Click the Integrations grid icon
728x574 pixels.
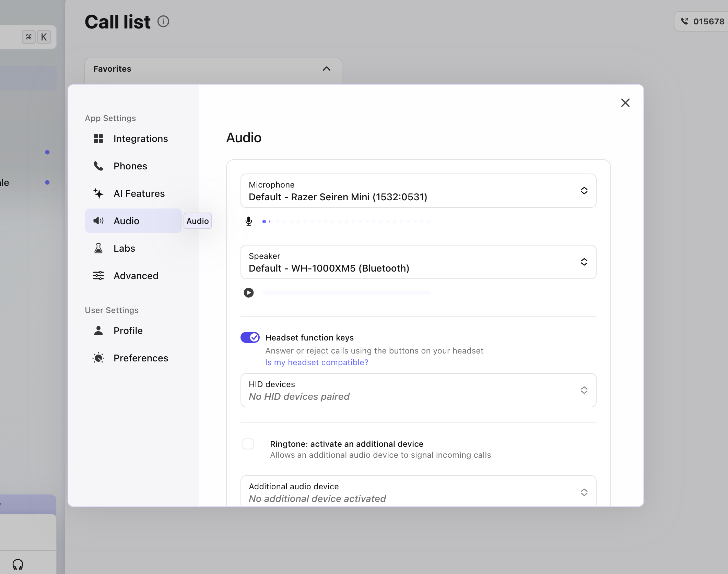pos(98,139)
